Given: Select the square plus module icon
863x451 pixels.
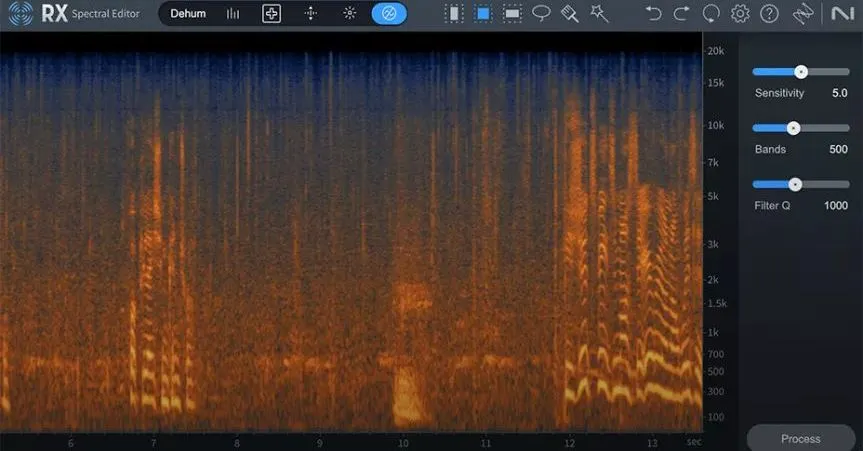Looking at the screenshot, I should point(271,14).
